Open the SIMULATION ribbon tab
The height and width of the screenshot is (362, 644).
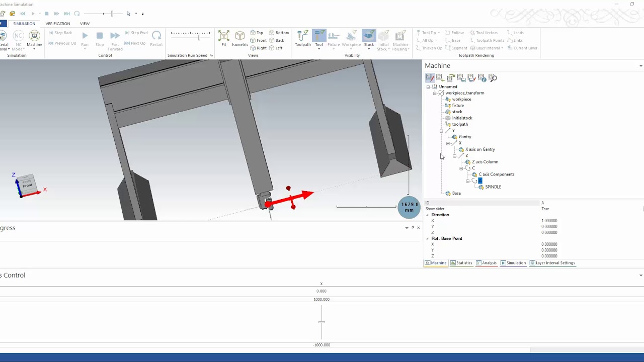(24, 24)
